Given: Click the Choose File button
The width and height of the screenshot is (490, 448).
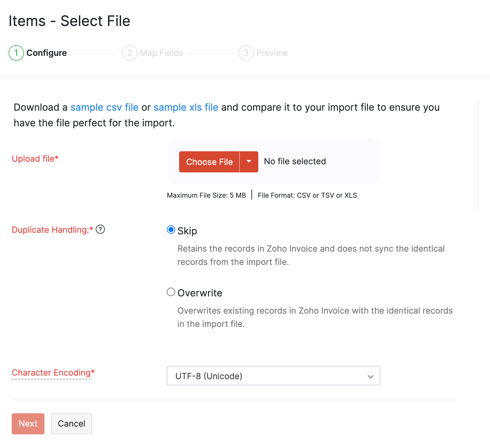Looking at the screenshot, I should pyautogui.click(x=209, y=162).
